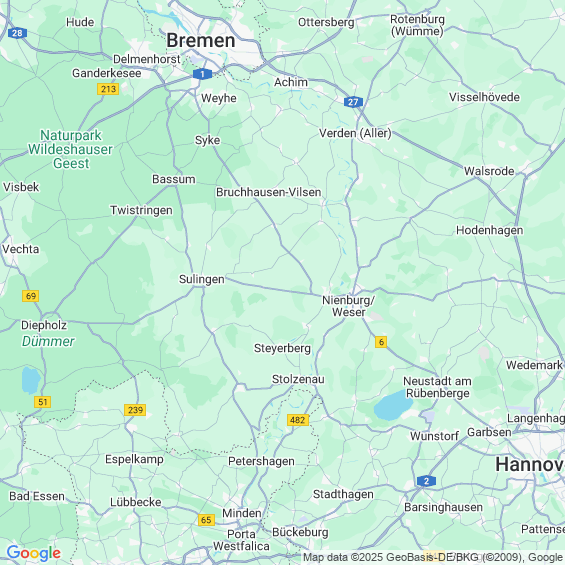
Task: Click the Naturpark Wildeshauser Geest label
Action: [x=71, y=149]
